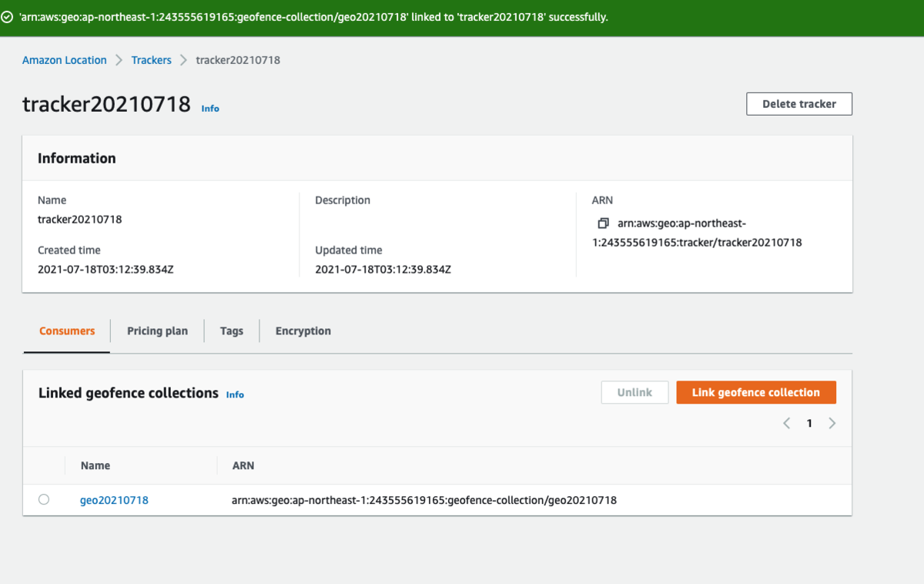Open the Tags tab
Screen dimensions: 924x584
point(232,331)
